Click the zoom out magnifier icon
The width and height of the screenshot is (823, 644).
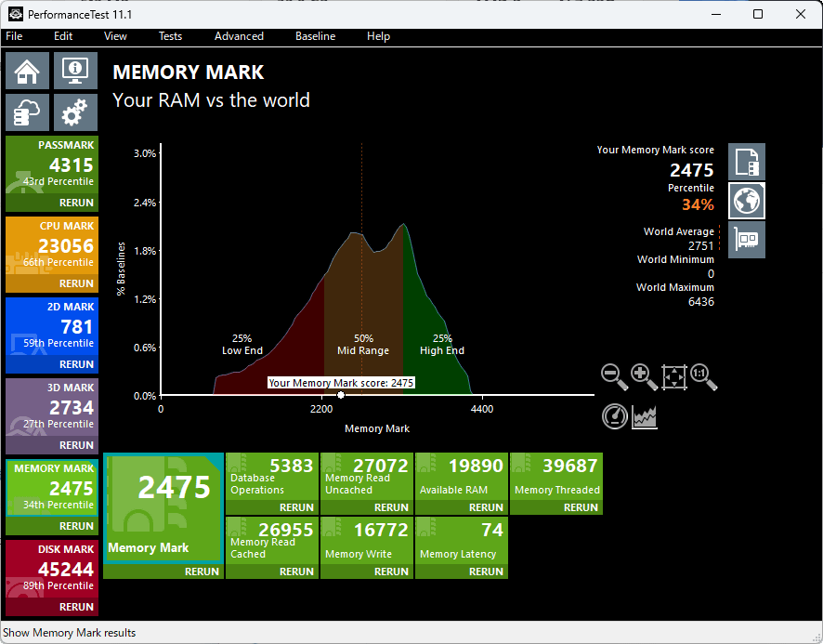point(614,376)
